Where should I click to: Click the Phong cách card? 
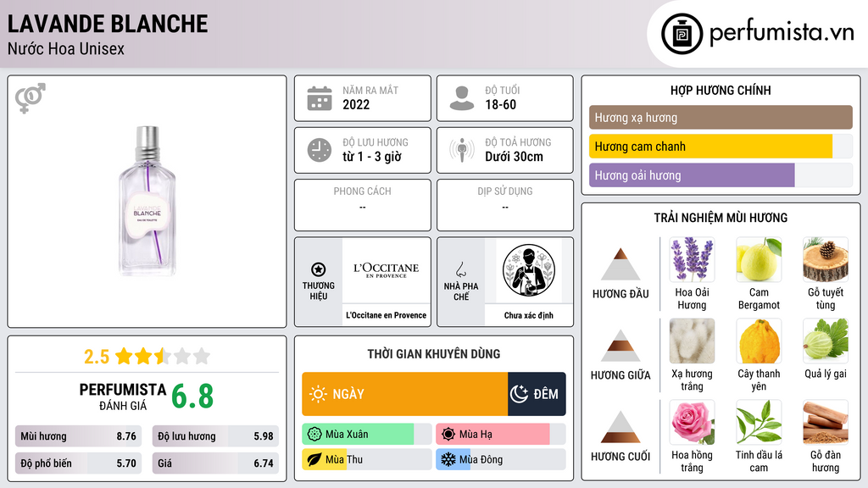(x=363, y=205)
